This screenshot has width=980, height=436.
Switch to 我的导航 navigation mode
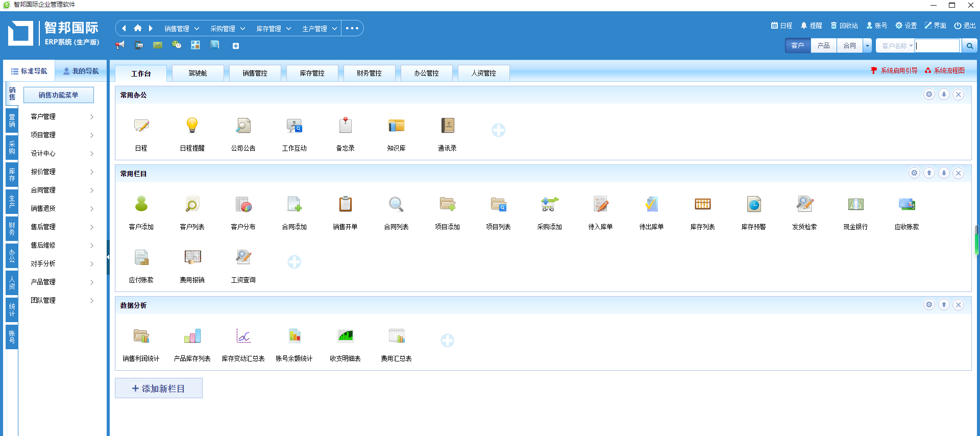pos(81,71)
